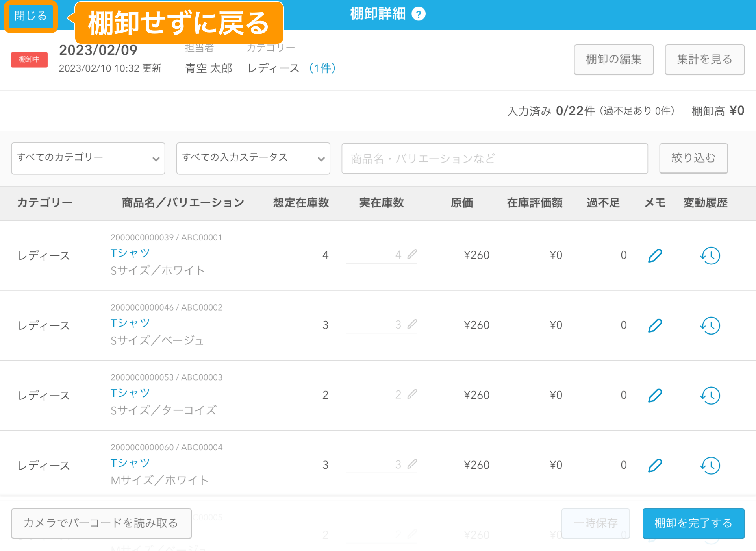
Task: Click the 絞り込む filter button
Action: (693, 158)
